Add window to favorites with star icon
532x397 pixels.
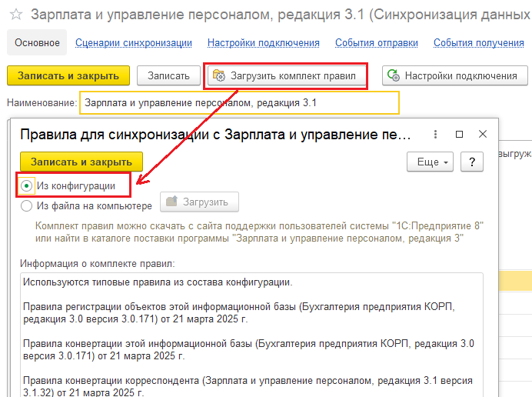click(16, 15)
